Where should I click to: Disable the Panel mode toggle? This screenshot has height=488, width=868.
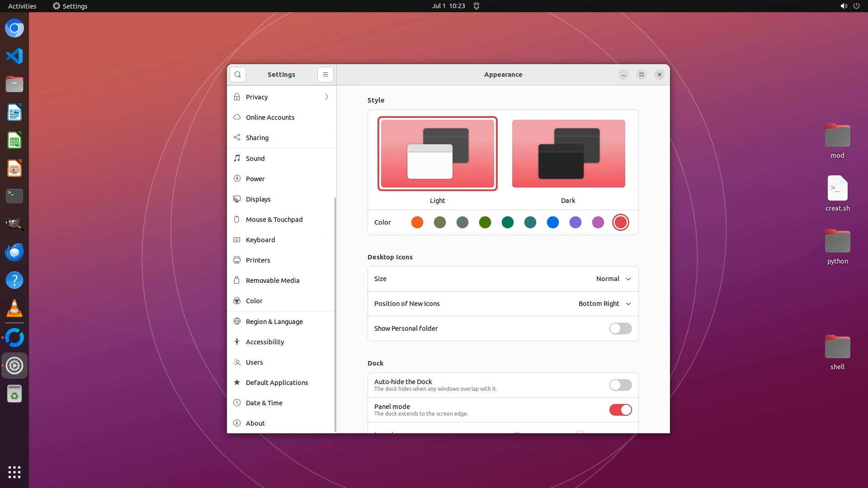[x=620, y=410]
